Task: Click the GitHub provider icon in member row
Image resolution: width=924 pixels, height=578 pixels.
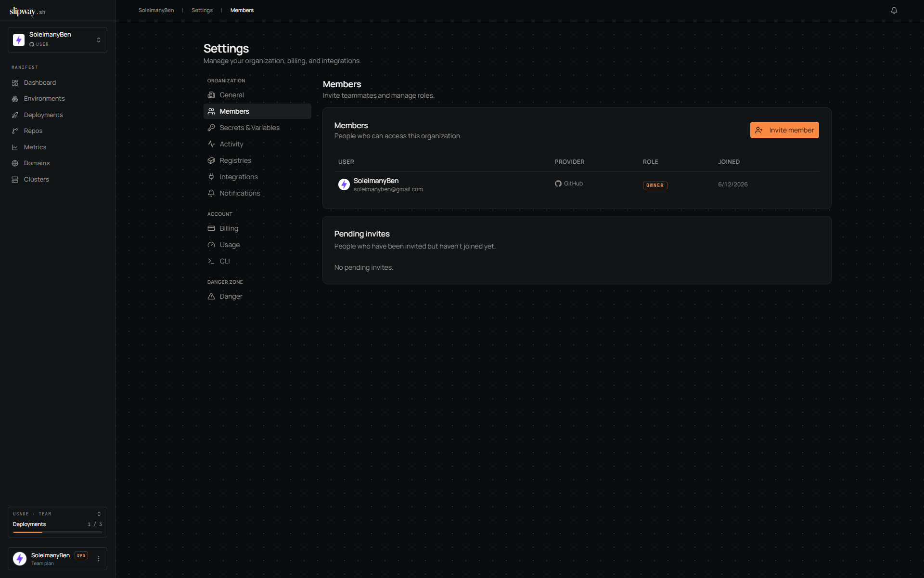Action: [x=558, y=184]
